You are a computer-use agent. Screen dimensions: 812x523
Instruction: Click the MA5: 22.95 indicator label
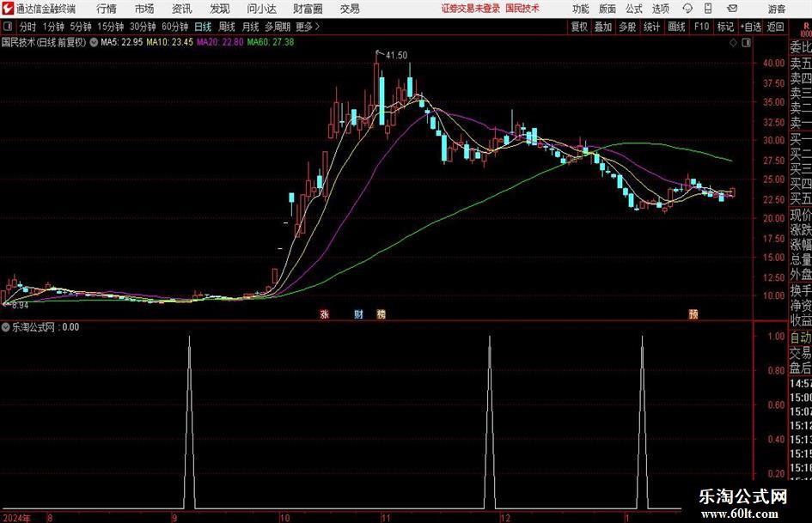point(122,42)
